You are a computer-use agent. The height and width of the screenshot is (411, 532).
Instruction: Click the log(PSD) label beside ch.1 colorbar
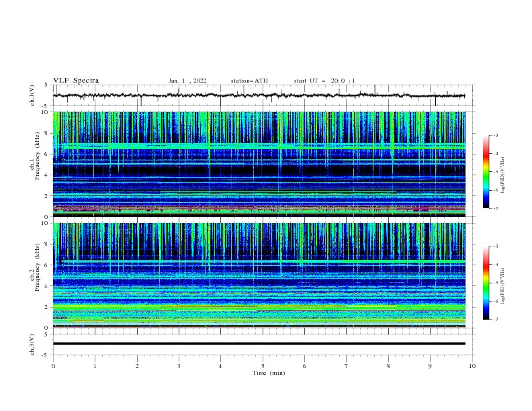tap(502, 175)
